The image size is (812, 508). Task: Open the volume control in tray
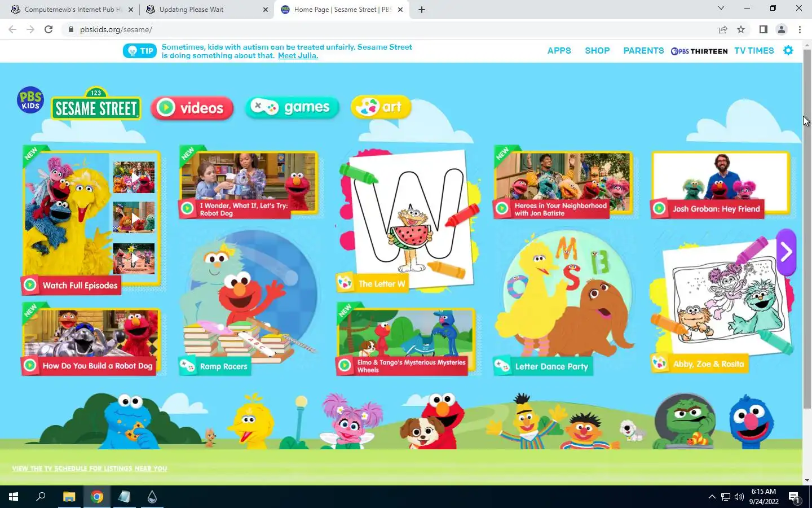click(x=739, y=497)
